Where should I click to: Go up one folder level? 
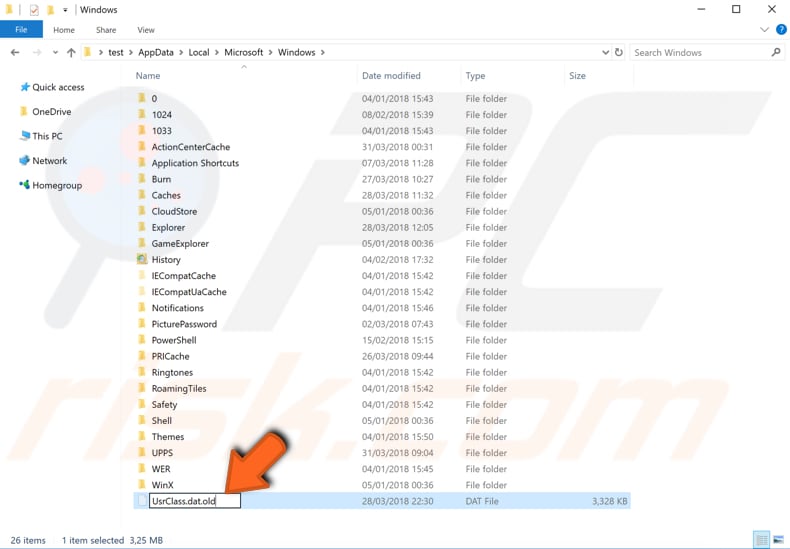pos(71,52)
